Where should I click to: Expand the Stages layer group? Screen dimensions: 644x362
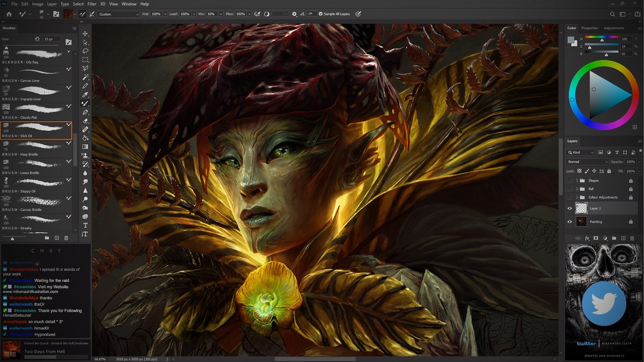tap(577, 181)
